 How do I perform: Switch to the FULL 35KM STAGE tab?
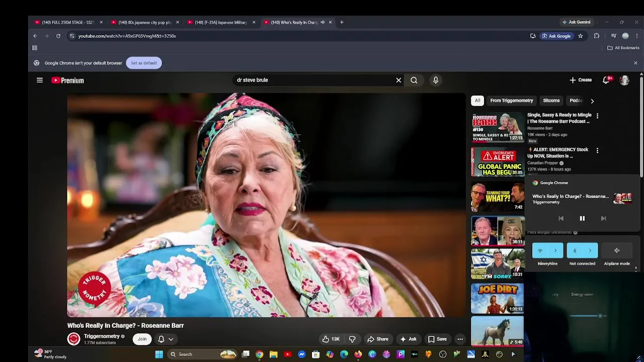point(68,22)
